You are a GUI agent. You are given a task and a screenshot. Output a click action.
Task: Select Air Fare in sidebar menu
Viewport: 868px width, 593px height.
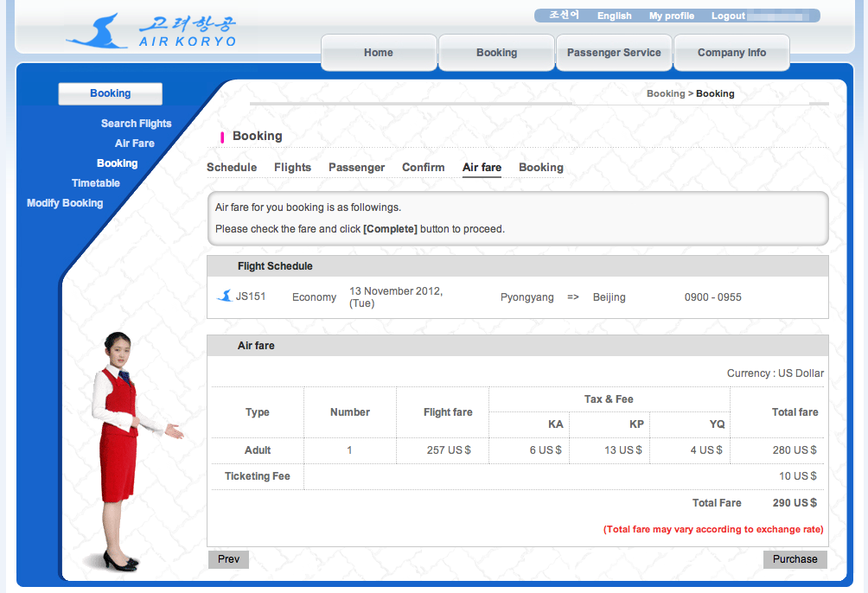[135, 143]
